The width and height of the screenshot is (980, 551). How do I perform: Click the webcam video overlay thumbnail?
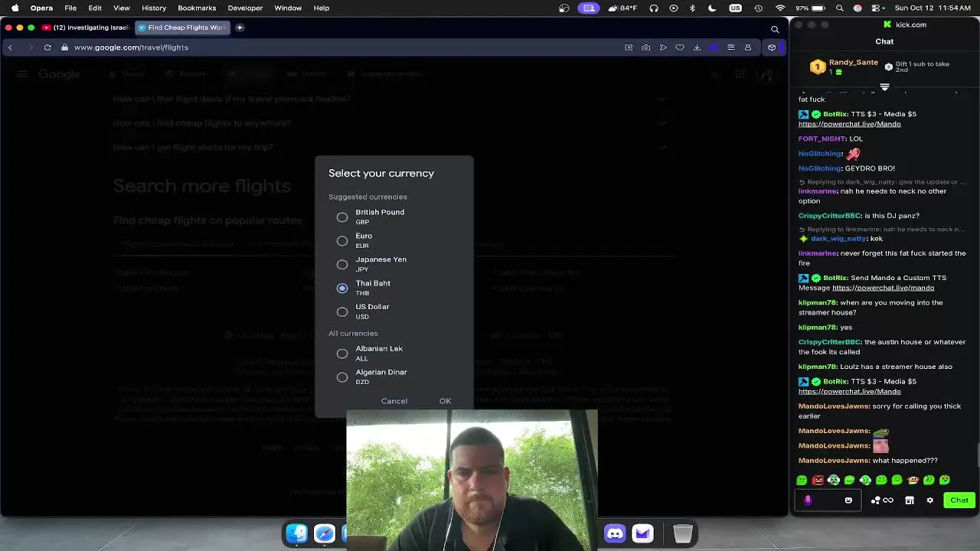coord(472,480)
